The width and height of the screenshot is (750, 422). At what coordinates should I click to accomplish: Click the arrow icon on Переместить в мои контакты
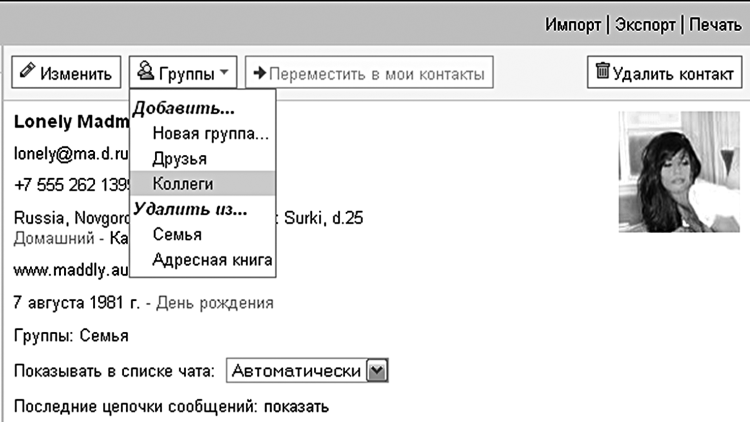pos(259,72)
